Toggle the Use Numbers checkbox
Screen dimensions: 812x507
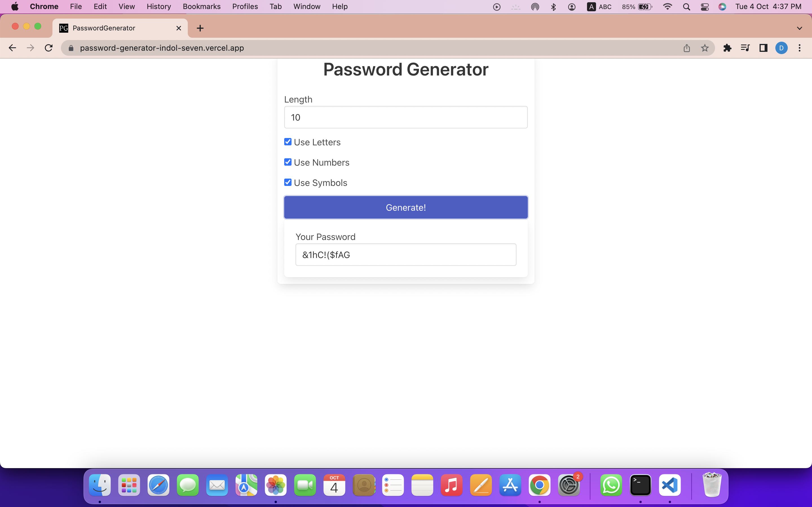[288, 162]
